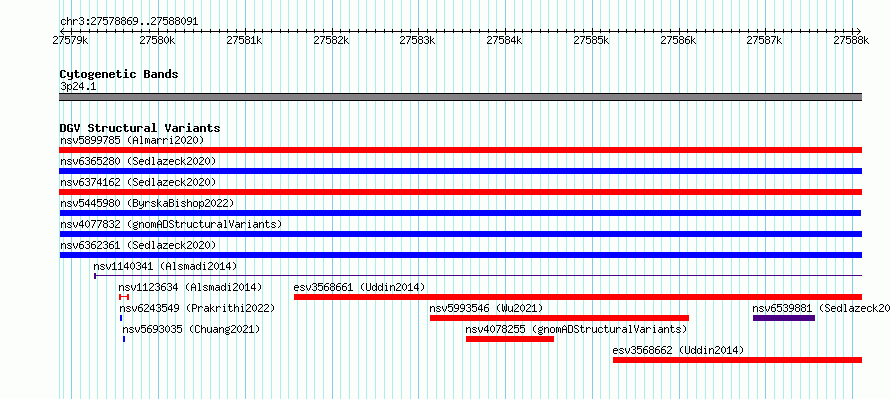Click the nsv5899785 (Almarri2020) label
890x399 pixels.
132,140
